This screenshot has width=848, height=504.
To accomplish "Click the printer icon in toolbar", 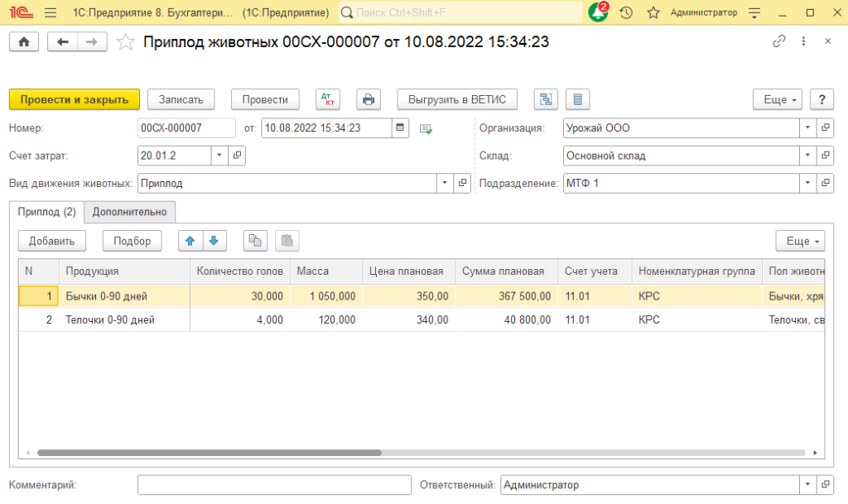I will point(369,99).
